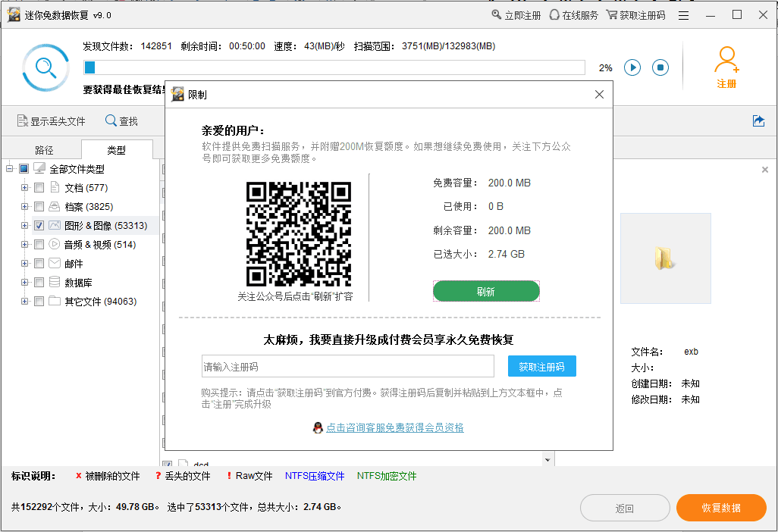
Task: Select the 其它文件 (94063) tree label
Action: tap(101, 302)
